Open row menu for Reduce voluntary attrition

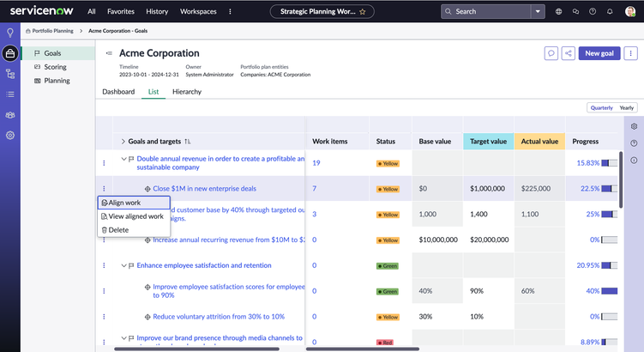pos(104,317)
